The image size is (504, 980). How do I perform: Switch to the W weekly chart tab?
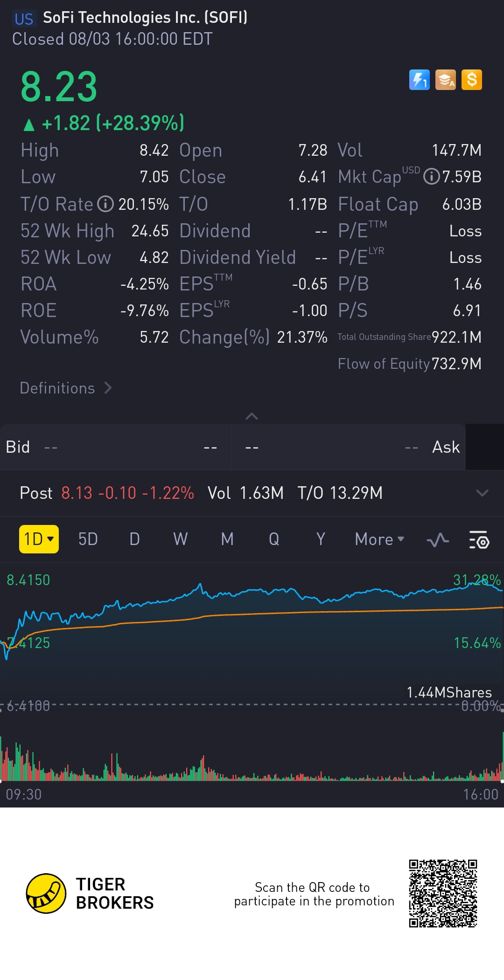coord(180,539)
